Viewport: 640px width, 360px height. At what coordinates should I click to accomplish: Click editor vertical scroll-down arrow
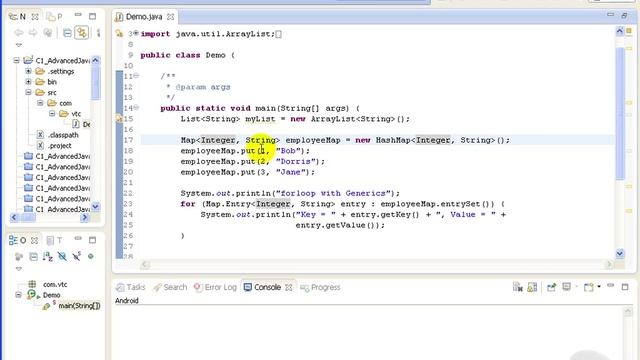[x=620, y=253]
